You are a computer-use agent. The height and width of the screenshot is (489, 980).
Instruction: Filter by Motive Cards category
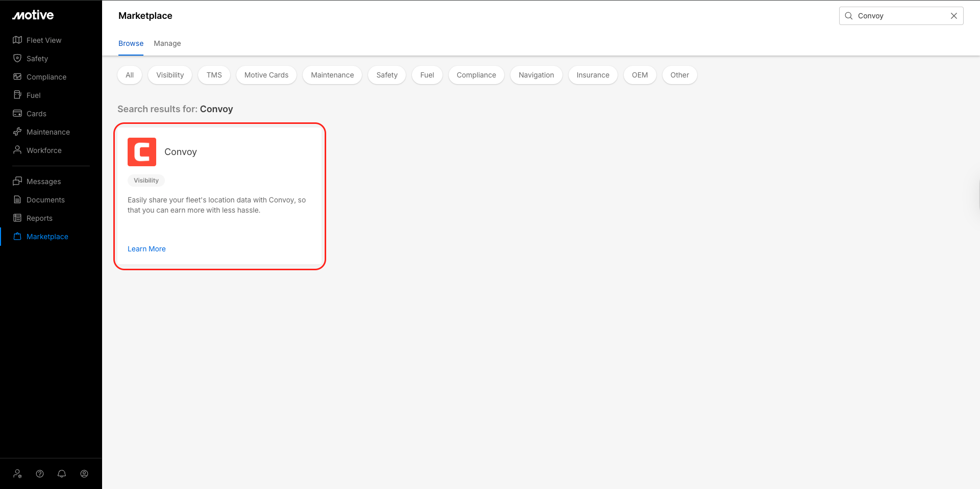[x=266, y=75]
